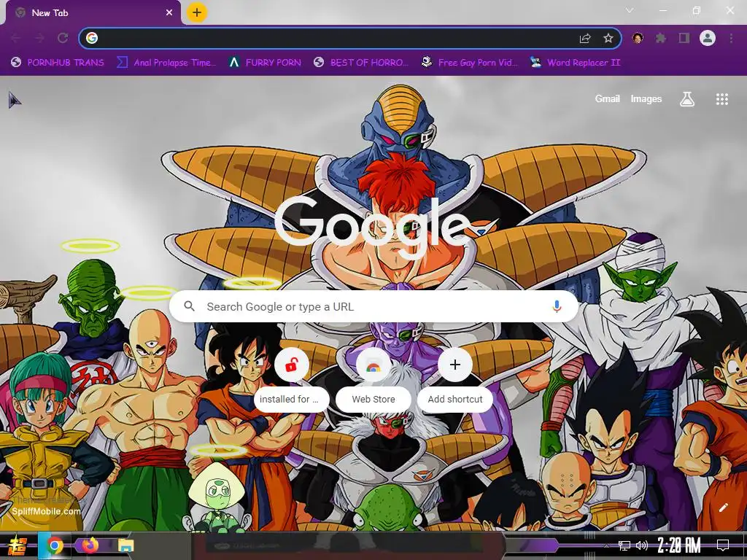Reload the current page
Image resolution: width=747 pixels, height=560 pixels.
click(x=63, y=38)
